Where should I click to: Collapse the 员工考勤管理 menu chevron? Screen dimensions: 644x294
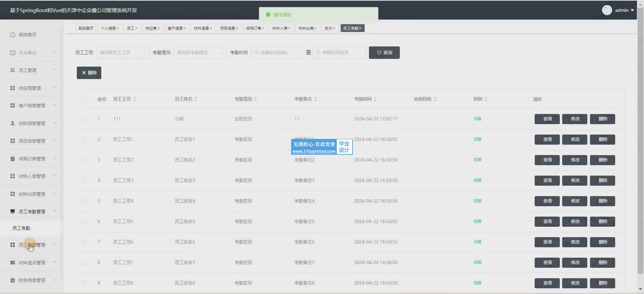55,211
